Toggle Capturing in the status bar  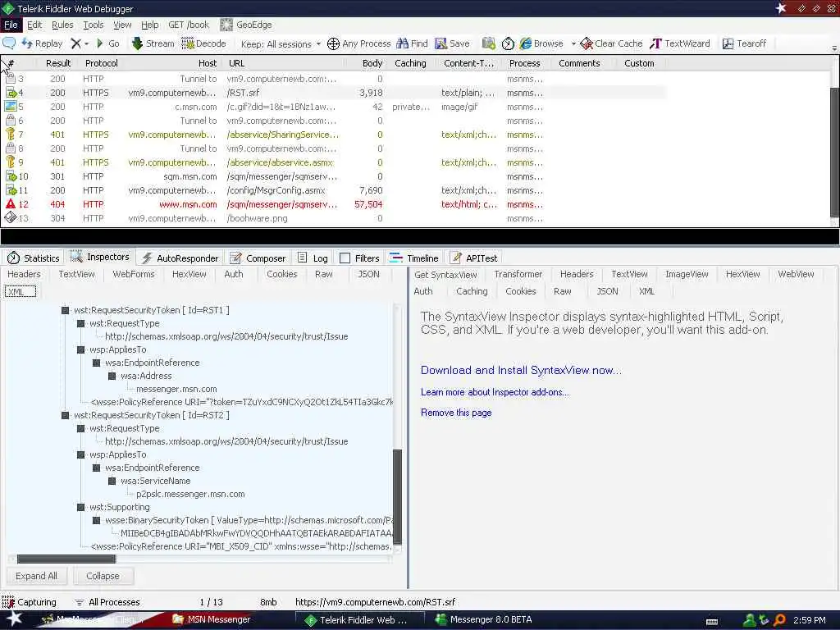(x=29, y=602)
